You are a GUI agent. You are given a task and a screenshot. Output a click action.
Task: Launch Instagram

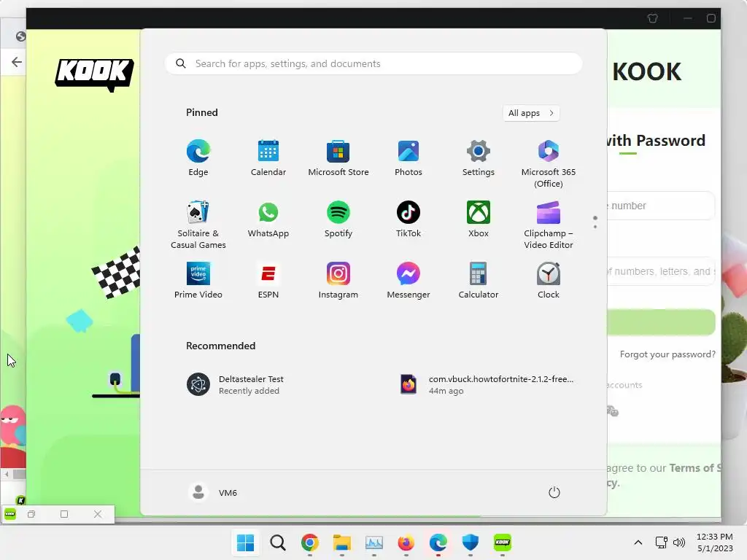click(x=338, y=281)
